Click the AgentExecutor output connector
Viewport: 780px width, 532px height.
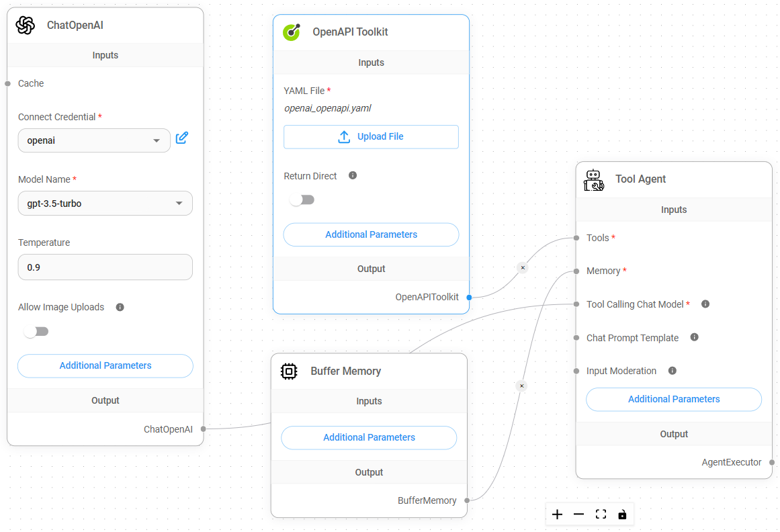[x=772, y=462]
